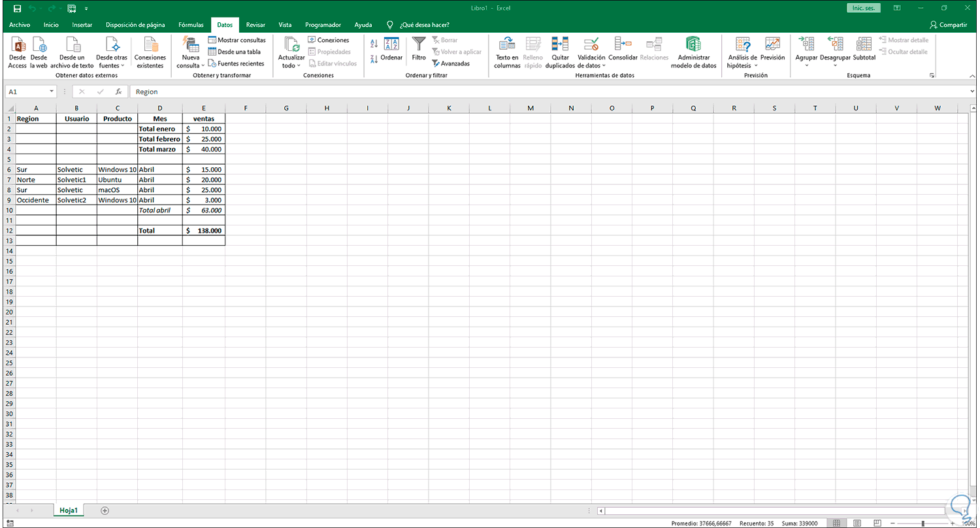The image size is (980, 528).
Task: Click the Compartir button
Action: (x=949, y=25)
